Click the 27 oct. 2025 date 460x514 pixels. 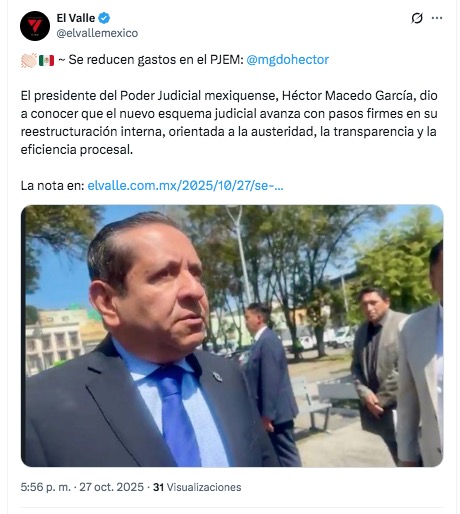pyautogui.click(x=111, y=487)
